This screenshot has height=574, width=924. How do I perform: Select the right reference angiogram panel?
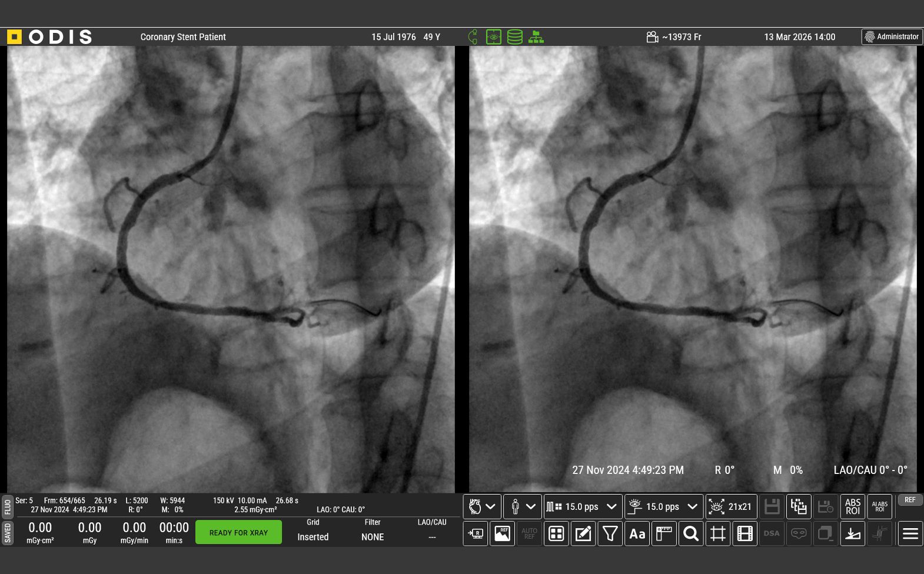tap(693, 269)
